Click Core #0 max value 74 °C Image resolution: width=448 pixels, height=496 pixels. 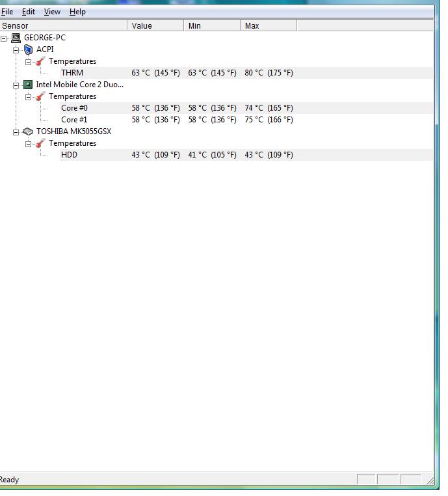tap(269, 108)
